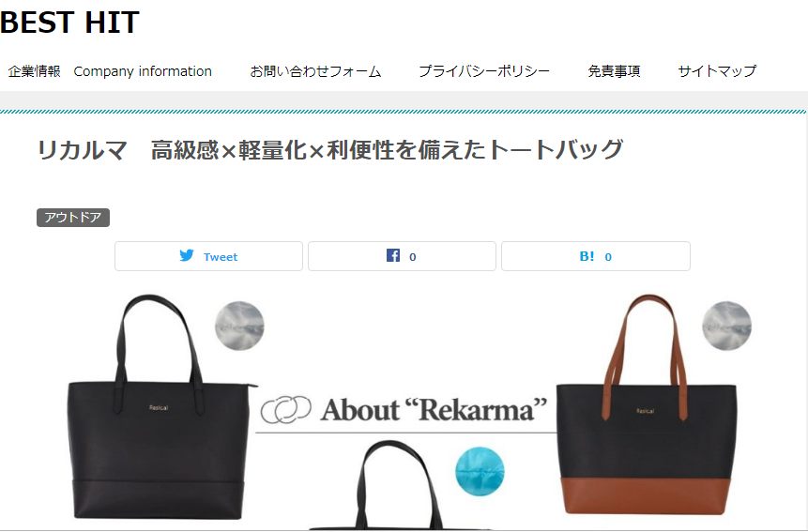The height and width of the screenshot is (532, 808).
Task: Click the アウトドア category tag
Action: pyautogui.click(x=73, y=218)
